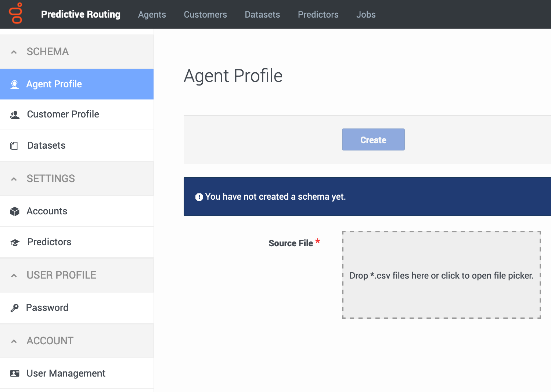Click the Password key icon
Screen dimensions: 551x392
[x=14, y=308]
